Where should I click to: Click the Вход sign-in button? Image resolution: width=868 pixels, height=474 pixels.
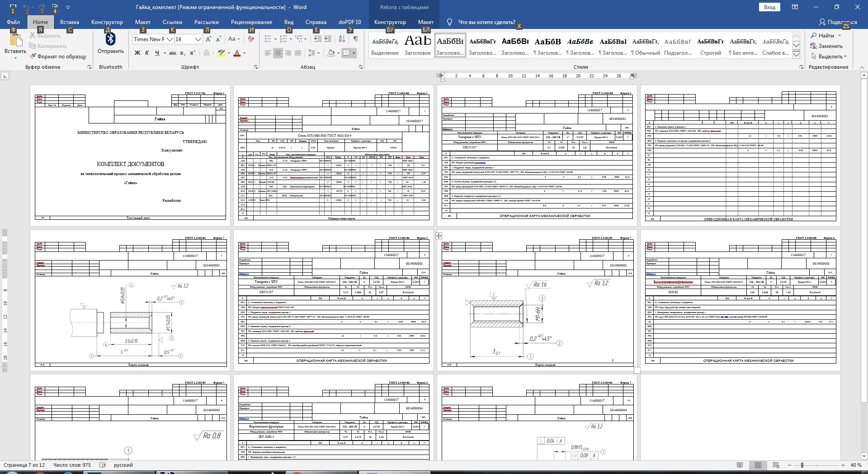[769, 7]
